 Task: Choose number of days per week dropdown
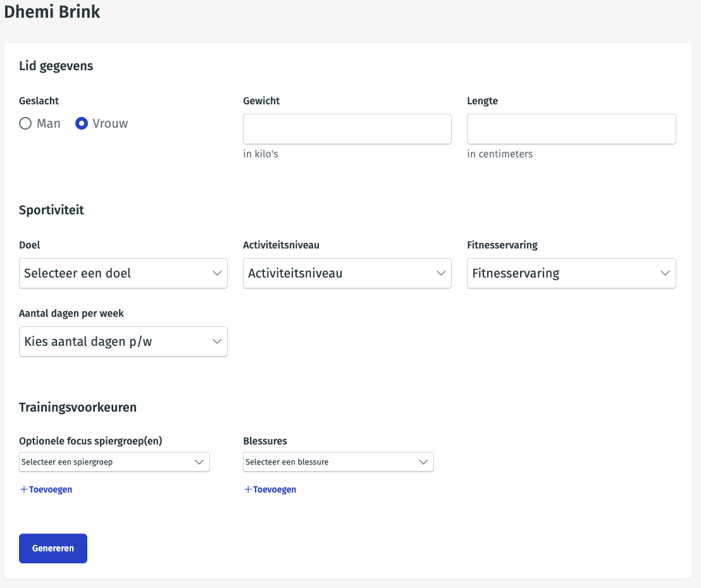pyautogui.click(x=123, y=341)
